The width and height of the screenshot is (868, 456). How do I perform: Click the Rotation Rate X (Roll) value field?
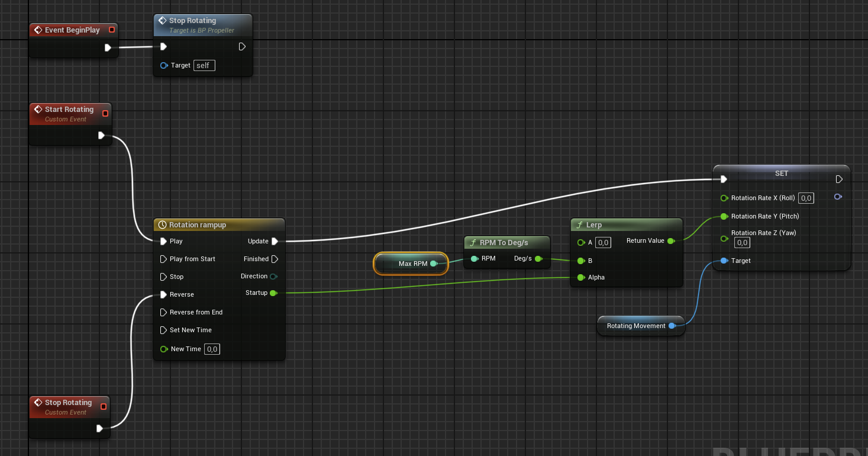[x=806, y=198]
